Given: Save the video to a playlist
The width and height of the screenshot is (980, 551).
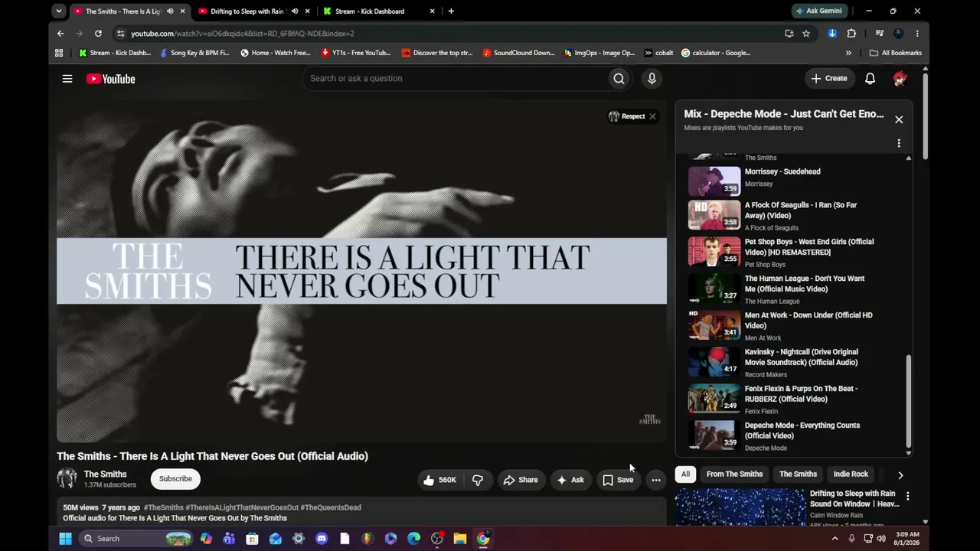Looking at the screenshot, I should coord(619,480).
